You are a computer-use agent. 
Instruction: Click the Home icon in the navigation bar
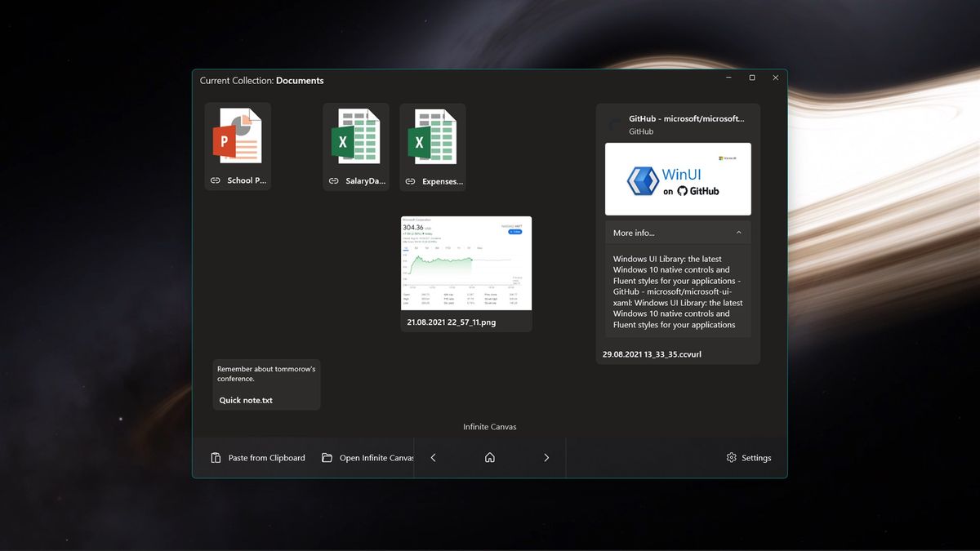coord(489,457)
